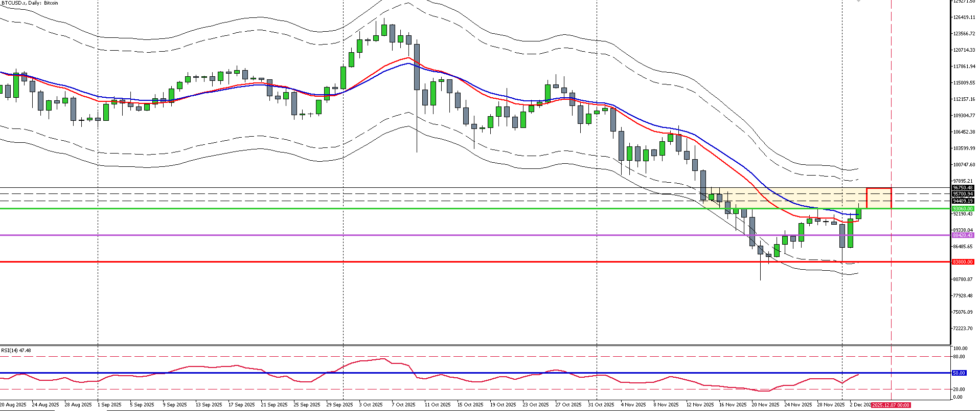The height and width of the screenshot is (411, 980).
Task: Click the 3 Oct 2025 date on time axis
Action: coord(371,405)
